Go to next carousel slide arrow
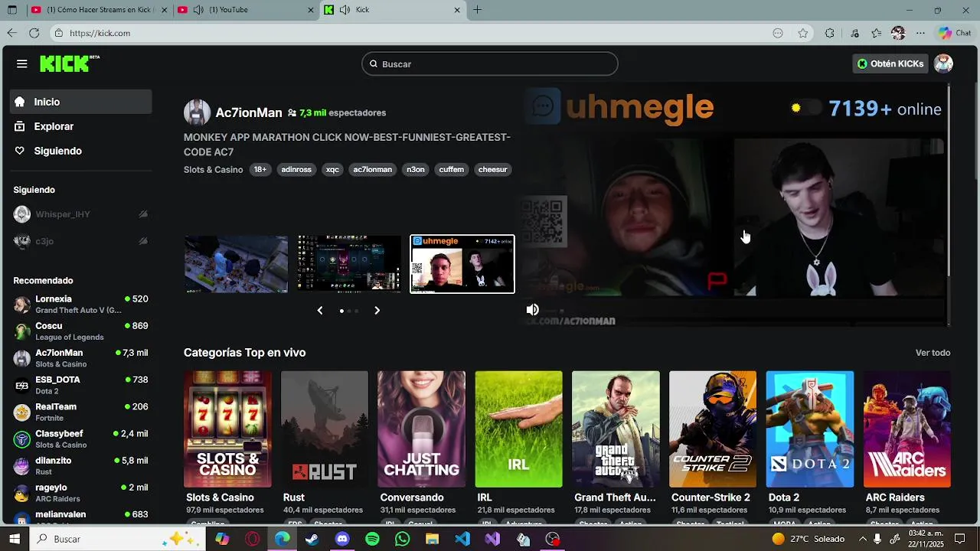The height and width of the screenshot is (551, 980). click(377, 310)
